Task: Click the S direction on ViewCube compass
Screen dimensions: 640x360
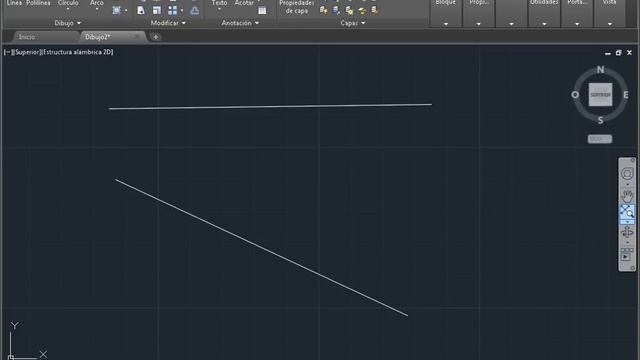Action: [600, 120]
